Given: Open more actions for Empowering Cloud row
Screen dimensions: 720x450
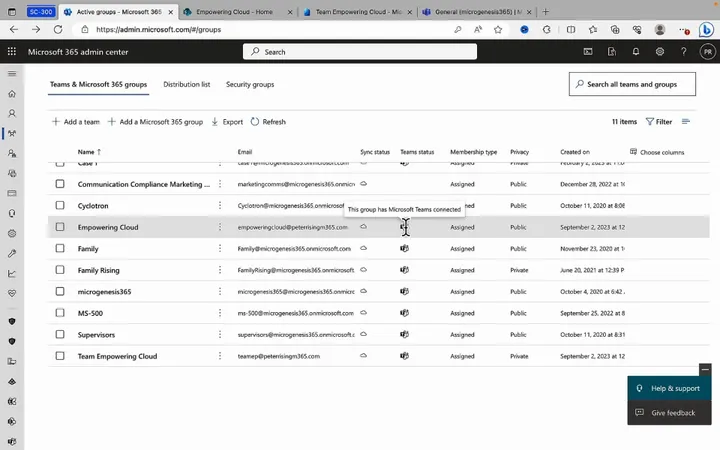Looking at the screenshot, I should pos(220,227).
